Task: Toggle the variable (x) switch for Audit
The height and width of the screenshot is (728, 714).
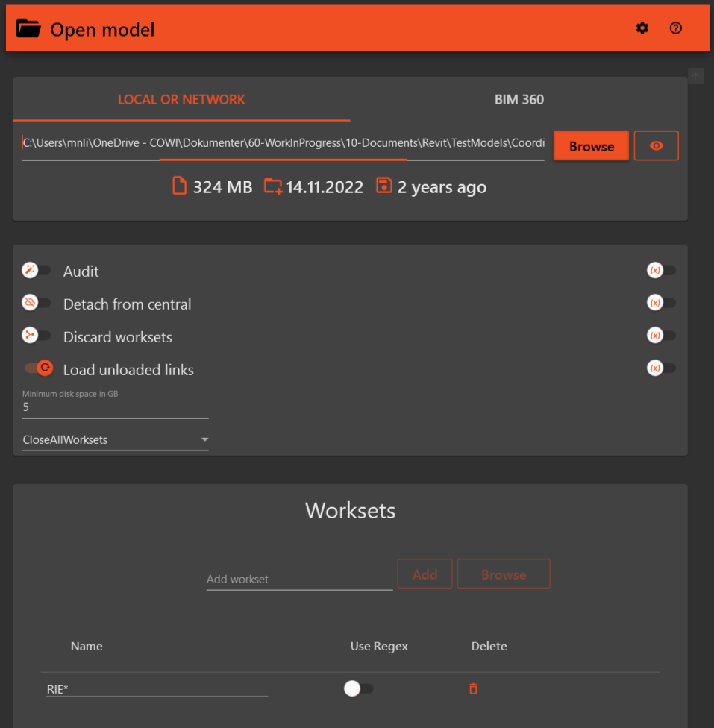Action: click(661, 271)
